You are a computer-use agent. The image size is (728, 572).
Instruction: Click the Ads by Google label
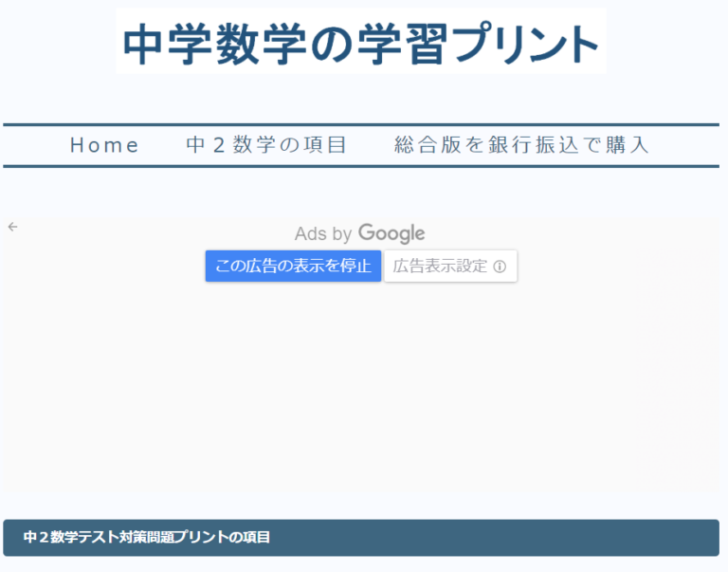point(360,233)
